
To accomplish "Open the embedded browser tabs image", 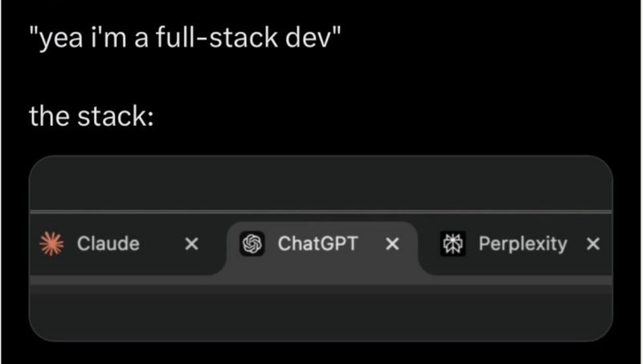I will (321, 248).
